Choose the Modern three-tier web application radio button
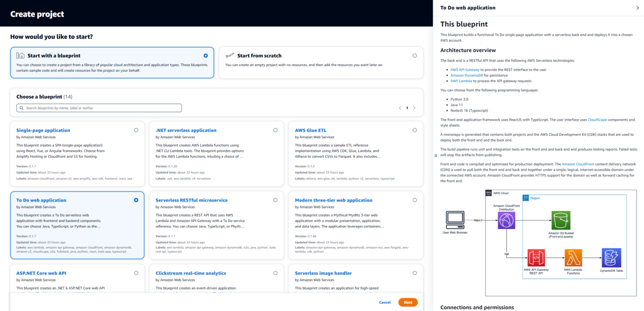This screenshot has height=311, width=644. click(415, 200)
